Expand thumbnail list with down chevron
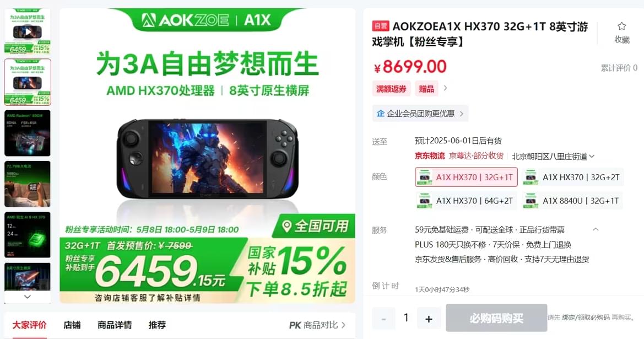This screenshot has height=339, width=644. [28, 297]
